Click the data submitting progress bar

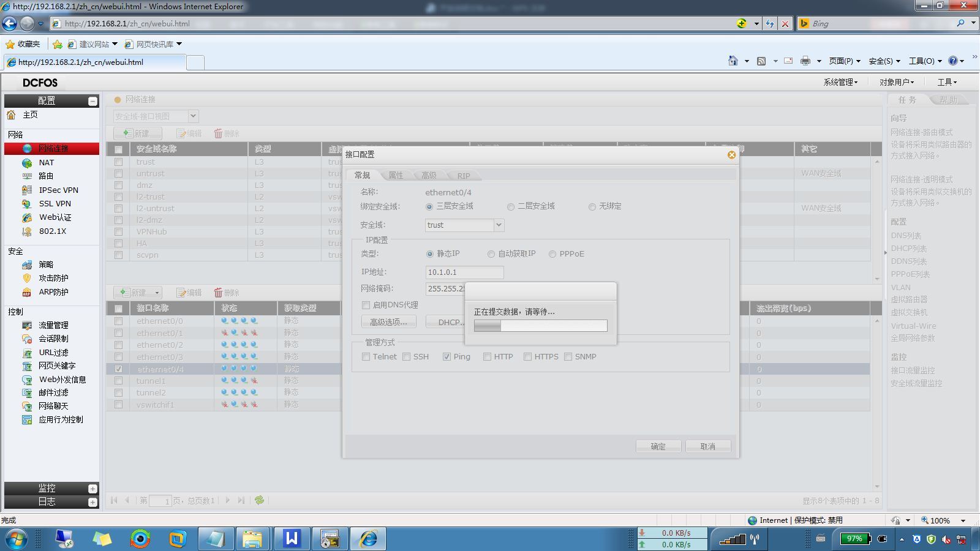pos(541,326)
